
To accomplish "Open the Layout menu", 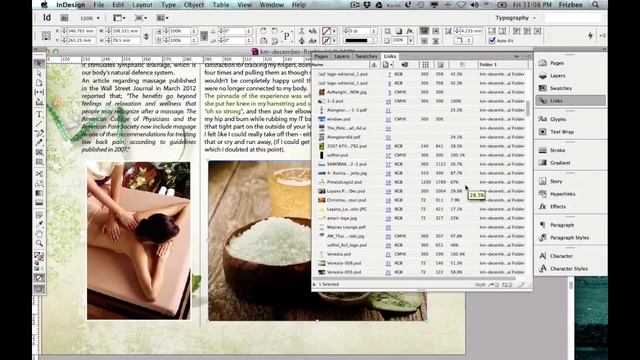I will pos(142,5).
